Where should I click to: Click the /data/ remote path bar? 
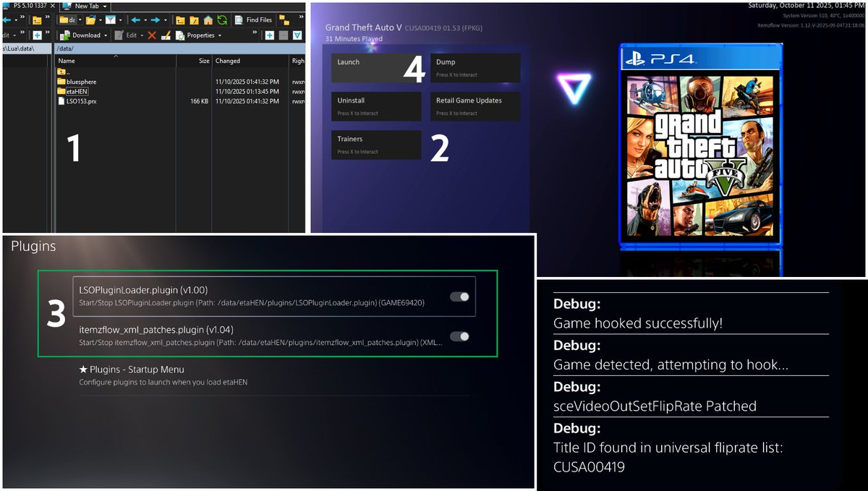180,48
